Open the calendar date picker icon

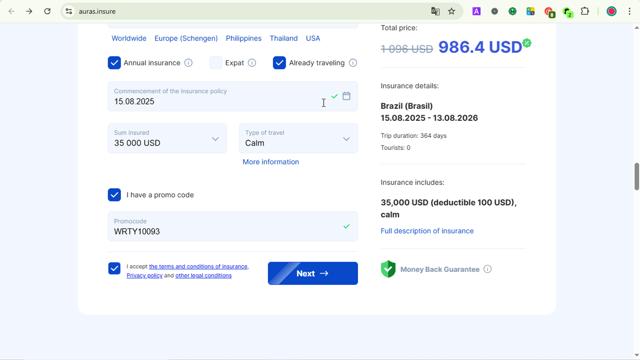point(346,96)
